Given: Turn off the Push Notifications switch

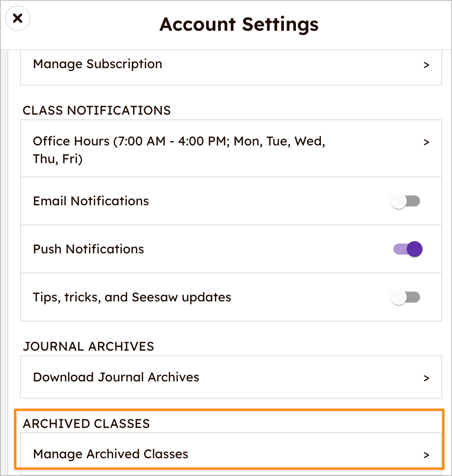Looking at the screenshot, I should pyautogui.click(x=408, y=249).
